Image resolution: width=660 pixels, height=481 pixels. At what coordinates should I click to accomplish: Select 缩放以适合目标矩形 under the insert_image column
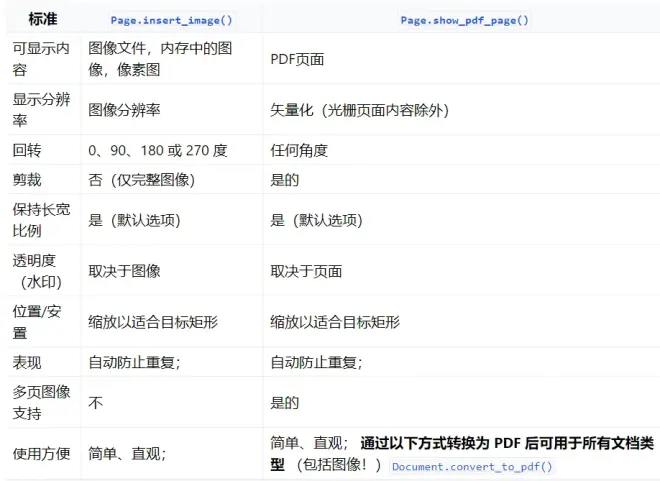[153, 322]
